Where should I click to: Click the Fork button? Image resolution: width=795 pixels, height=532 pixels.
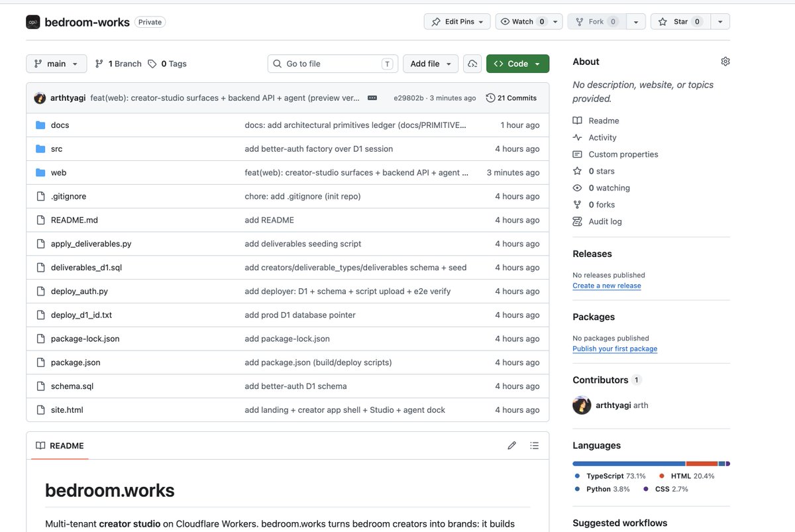[x=597, y=22]
